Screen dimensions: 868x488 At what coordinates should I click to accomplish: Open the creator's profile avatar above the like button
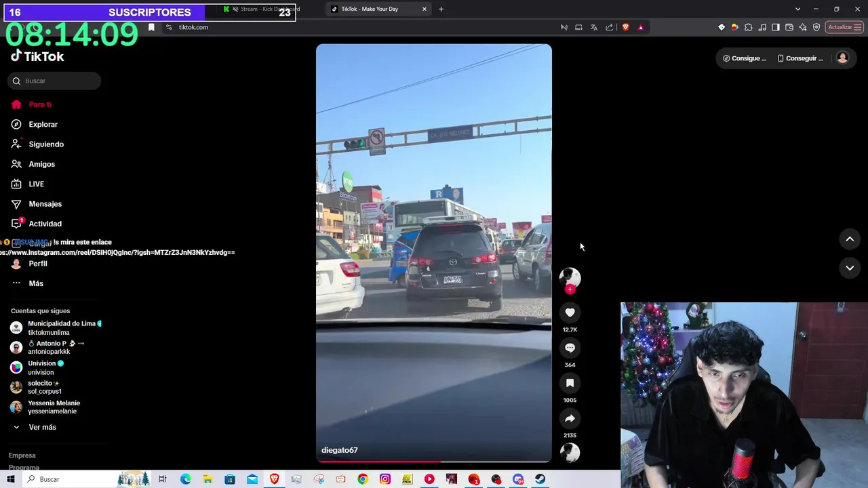570,277
